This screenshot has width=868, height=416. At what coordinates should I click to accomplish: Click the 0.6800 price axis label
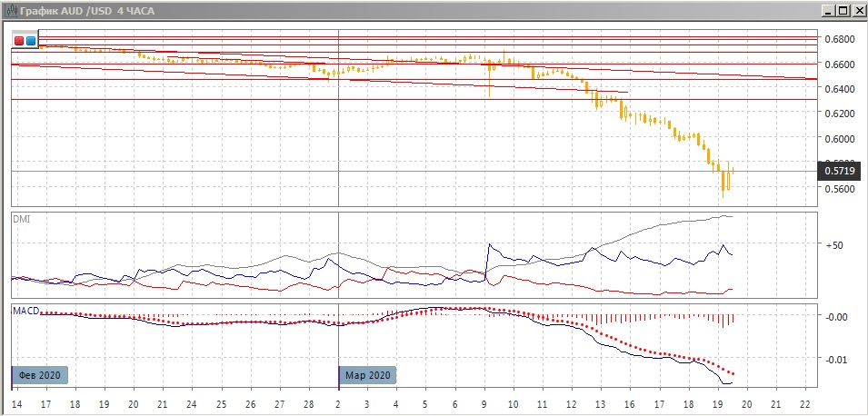click(x=838, y=40)
